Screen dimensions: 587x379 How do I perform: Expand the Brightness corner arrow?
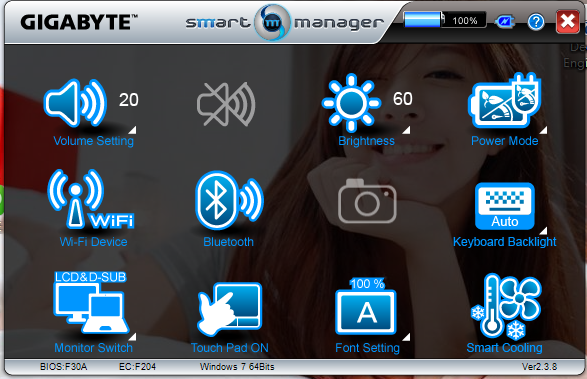tap(406, 130)
